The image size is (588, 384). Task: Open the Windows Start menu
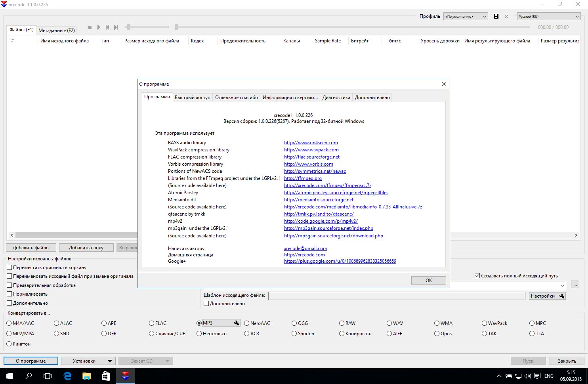click(x=9, y=376)
